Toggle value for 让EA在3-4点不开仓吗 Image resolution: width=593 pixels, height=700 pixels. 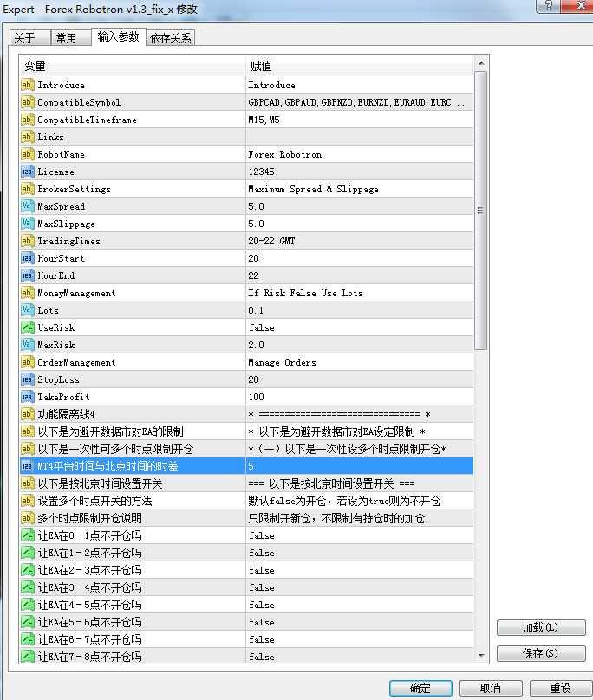click(360, 587)
